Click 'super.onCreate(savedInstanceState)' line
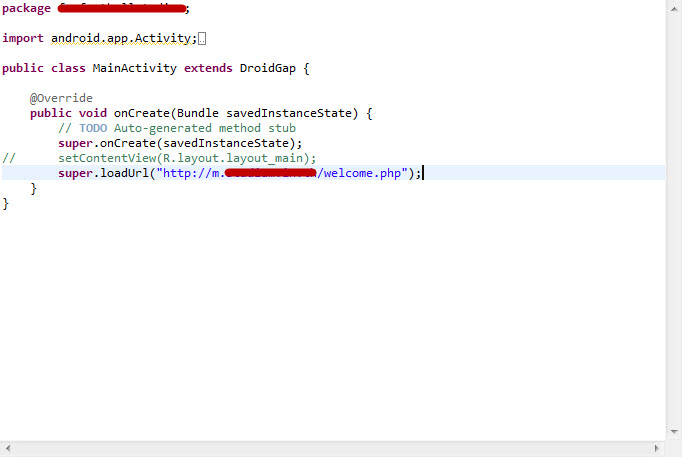The height and width of the screenshot is (457, 682). 180,143
